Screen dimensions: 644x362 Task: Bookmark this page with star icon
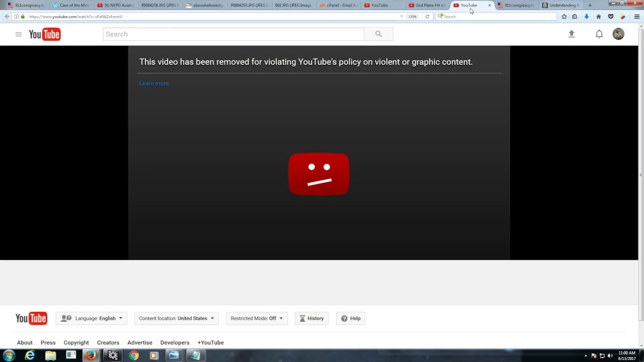coord(564,17)
